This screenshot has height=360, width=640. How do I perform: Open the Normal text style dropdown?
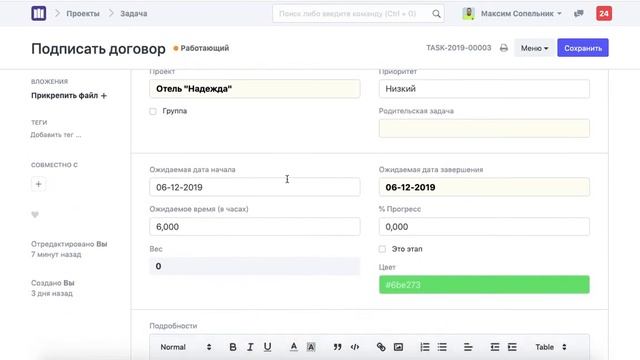click(x=186, y=347)
